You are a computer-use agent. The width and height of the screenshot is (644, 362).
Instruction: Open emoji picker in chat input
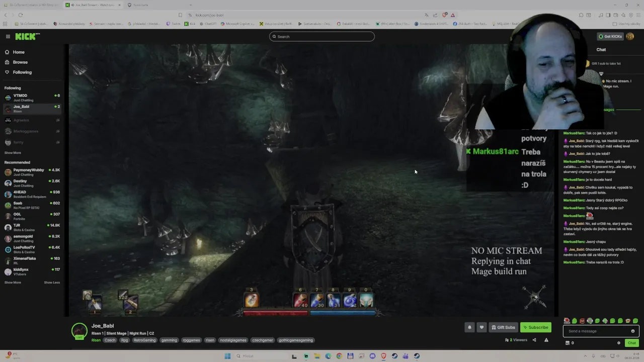click(x=633, y=331)
